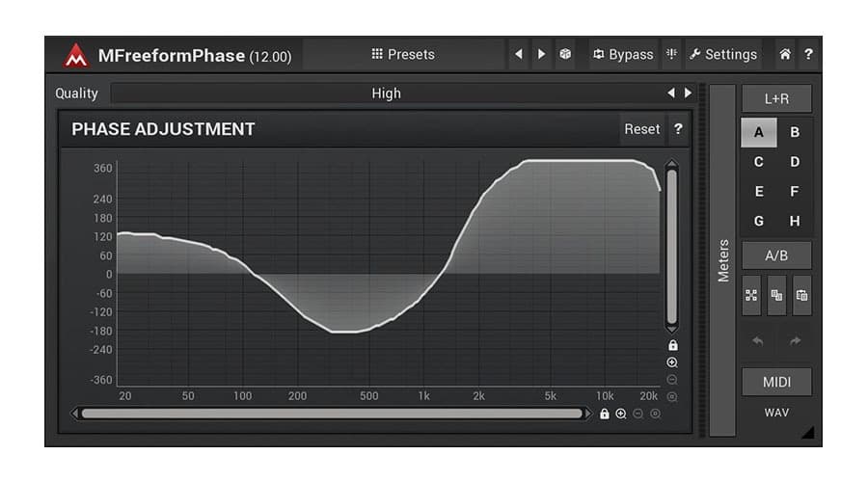
Task: Click vertical zoom in magnifier
Action: (672, 362)
